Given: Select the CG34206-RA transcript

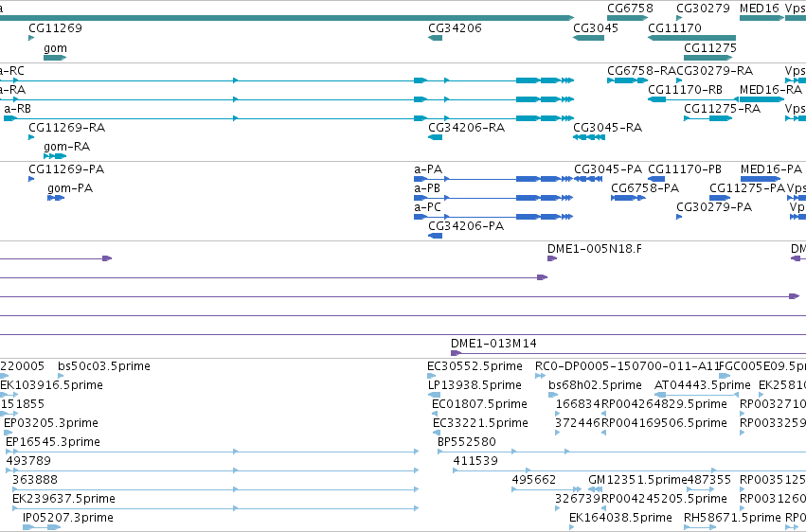Looking at the screenshot, I should click(436, 137).
